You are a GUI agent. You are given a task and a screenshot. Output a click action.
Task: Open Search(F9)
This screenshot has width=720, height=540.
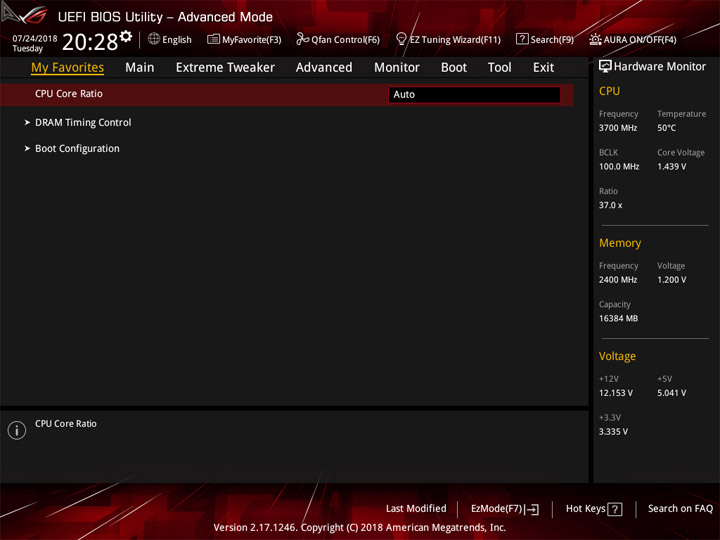click(552, 40)
